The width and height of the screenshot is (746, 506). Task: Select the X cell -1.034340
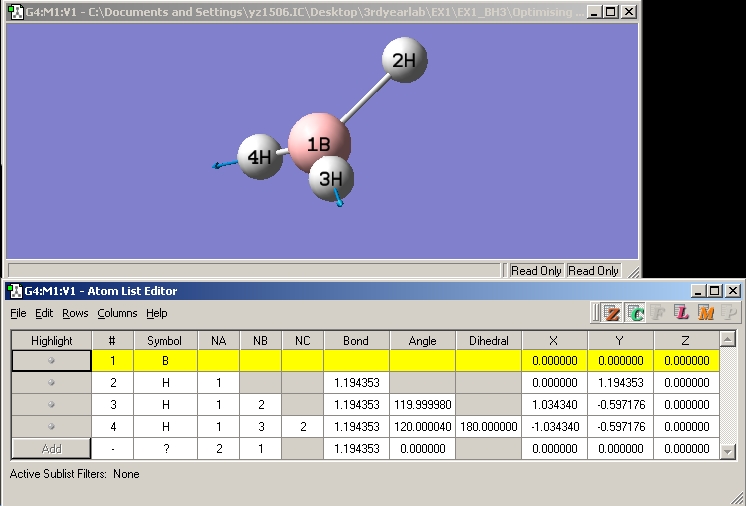coord(555,427)
